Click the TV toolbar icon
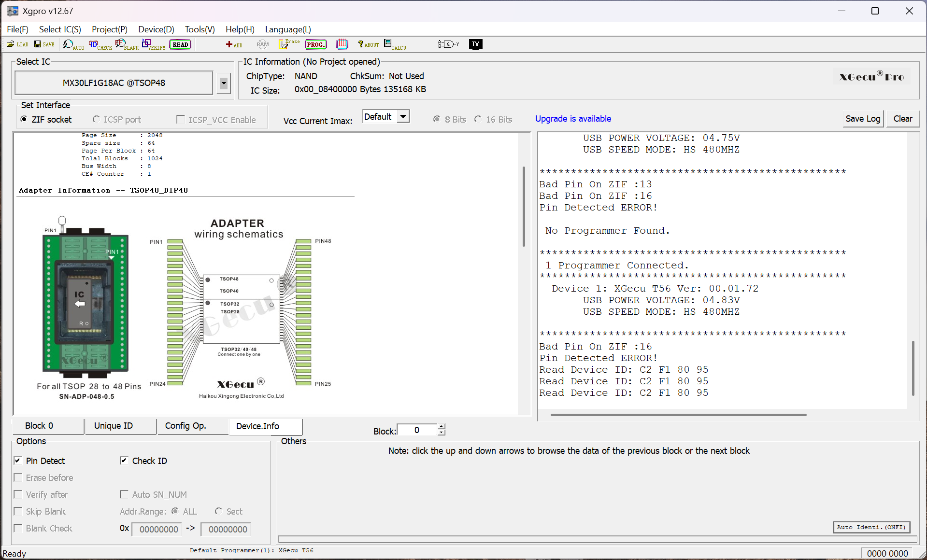The image size is (927, 560). (x=475, y=44)
